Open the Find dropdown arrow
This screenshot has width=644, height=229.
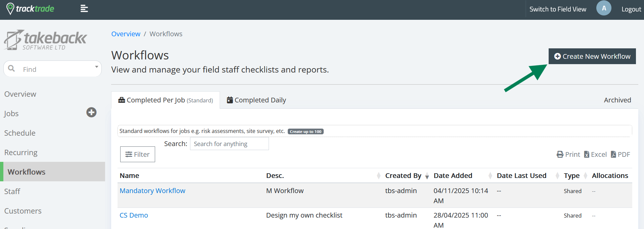pos(96,67)
